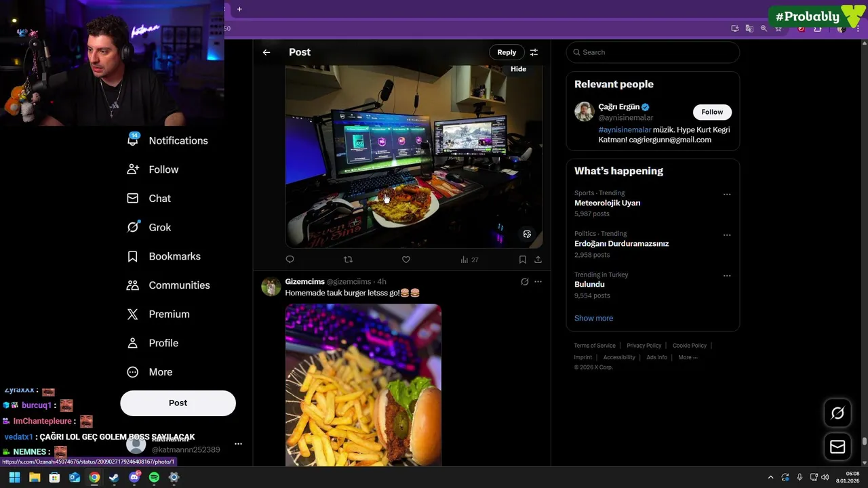Open the reply sort settings icon

pos(534,52)
